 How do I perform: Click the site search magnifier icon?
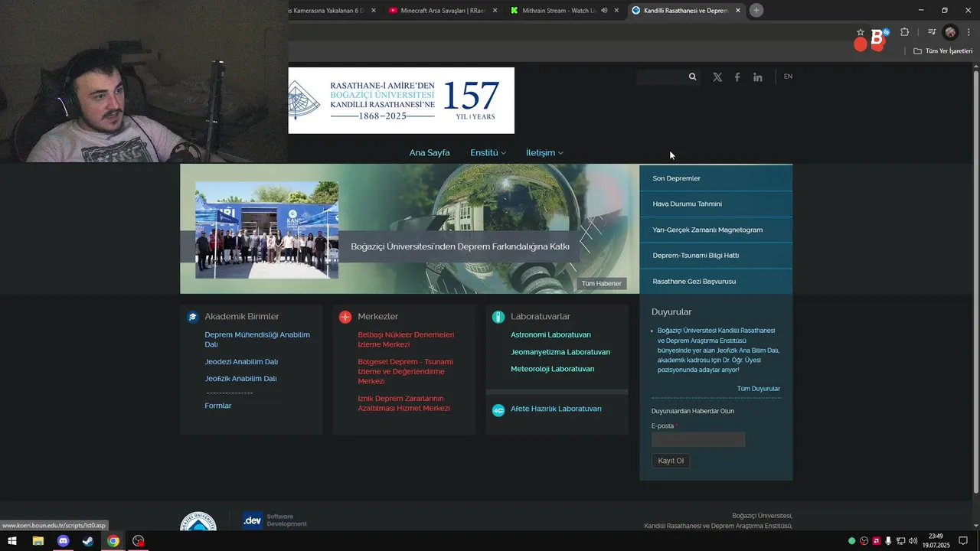point(692,77)
